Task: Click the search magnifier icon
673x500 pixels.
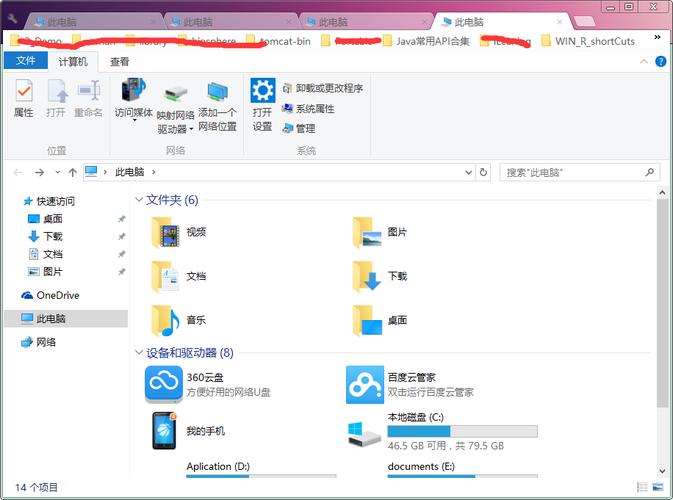Action: click(x=649, y=172)
